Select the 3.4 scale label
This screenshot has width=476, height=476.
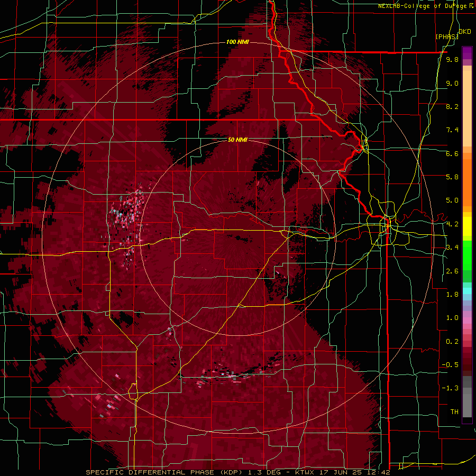(452, 248)
